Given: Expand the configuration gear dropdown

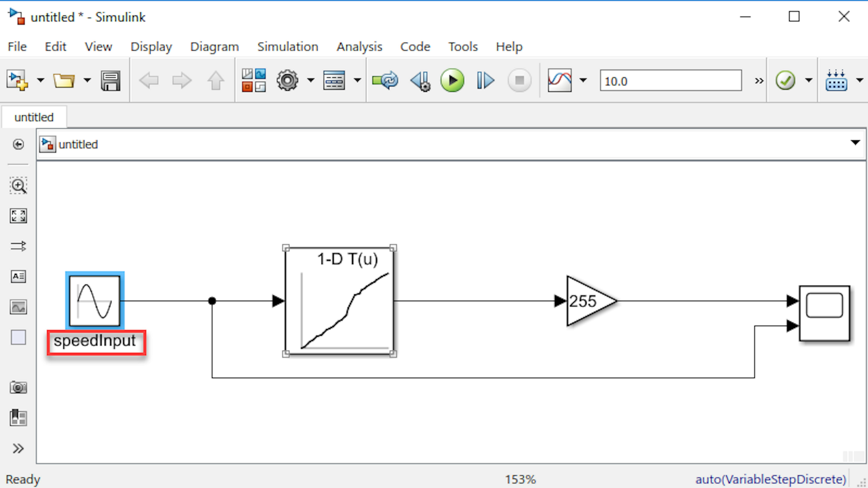Looking at the screenshot, I should [311, 81].
